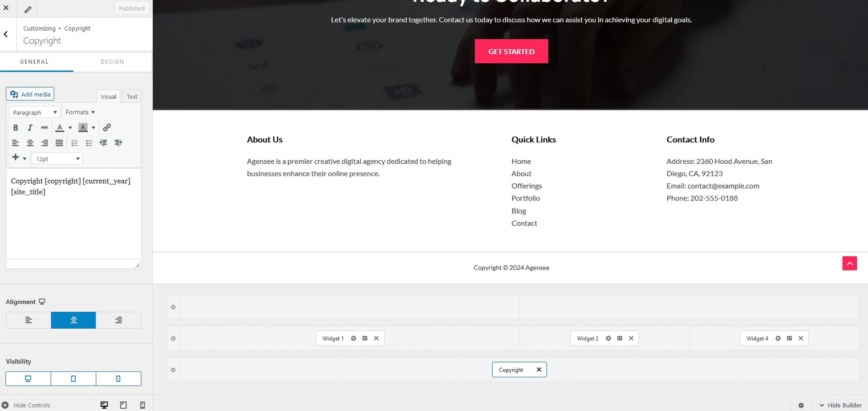Click the insert link icon
Screen dimensions: 868x411
[107, 128]
